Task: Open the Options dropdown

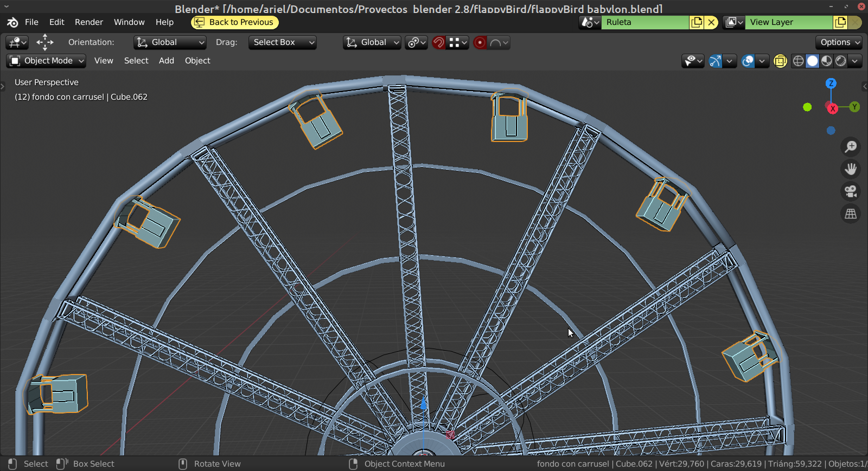Action: [x=839, y=42]
